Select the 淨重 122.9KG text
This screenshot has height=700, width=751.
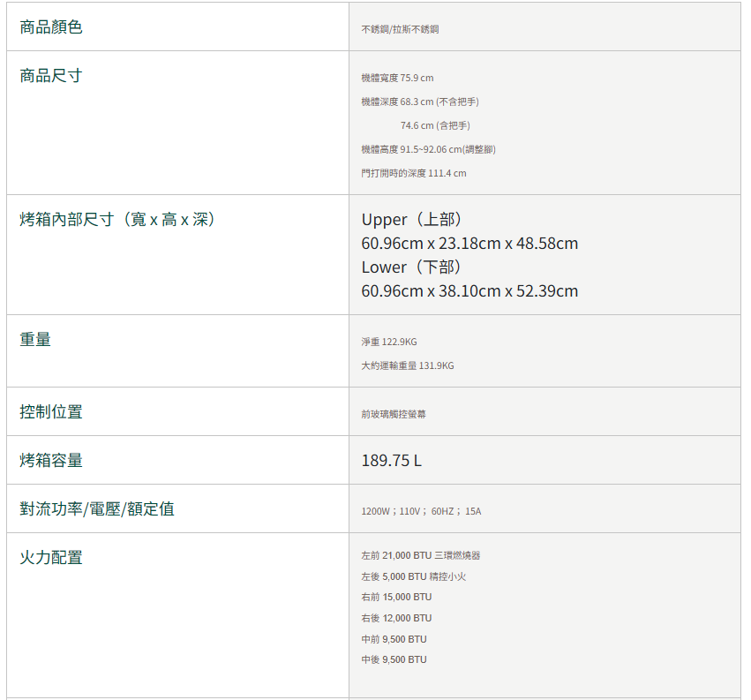point(389,342)
